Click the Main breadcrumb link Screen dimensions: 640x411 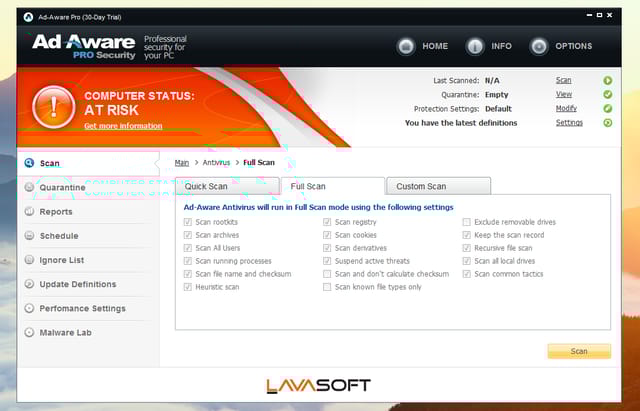click(182, 162)
